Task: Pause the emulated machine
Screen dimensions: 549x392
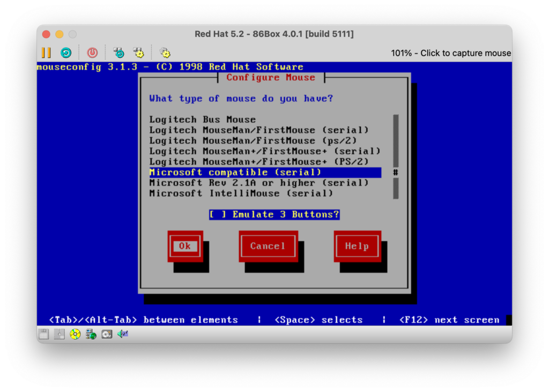Action: pyautogui.click(x=46, y=53)
